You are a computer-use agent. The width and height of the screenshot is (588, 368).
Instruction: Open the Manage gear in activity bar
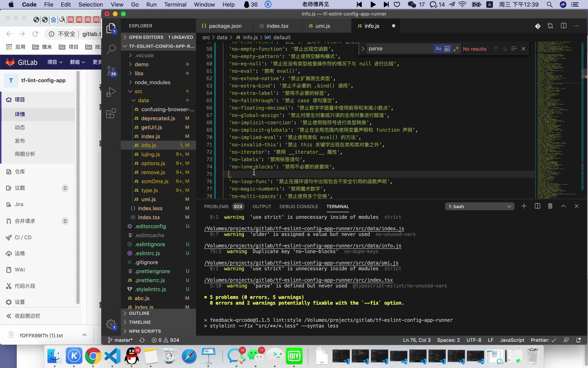[x=111, y=324]
